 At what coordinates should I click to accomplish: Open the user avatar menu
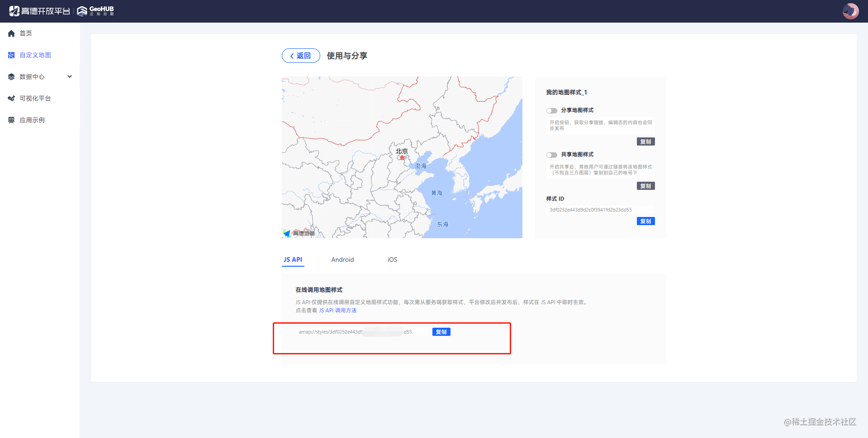(850, 11)
